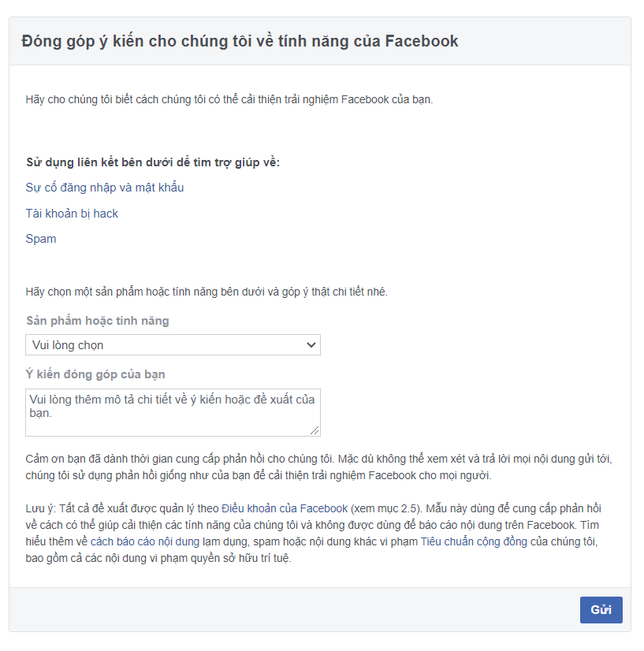Click the 'Sử dụng liên kết bên dưới' bold heading
Screen dimensions: 644x651
click(x=153, y=162)
